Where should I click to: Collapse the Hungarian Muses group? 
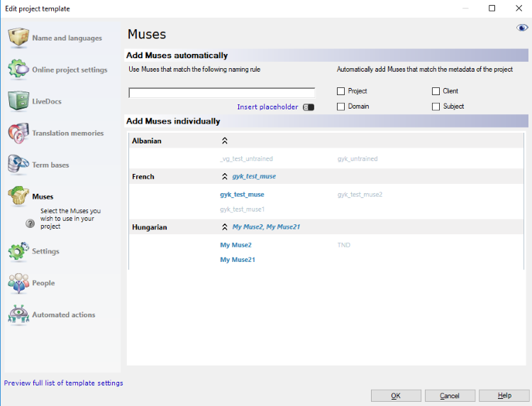tap(225, 227)
